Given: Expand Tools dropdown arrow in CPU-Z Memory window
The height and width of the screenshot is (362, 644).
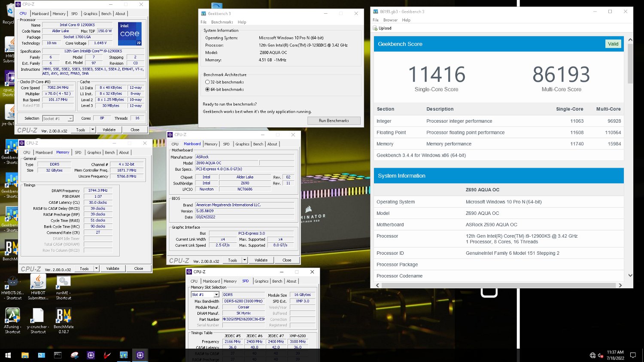Looking at the screenshot, I should 96,268.
